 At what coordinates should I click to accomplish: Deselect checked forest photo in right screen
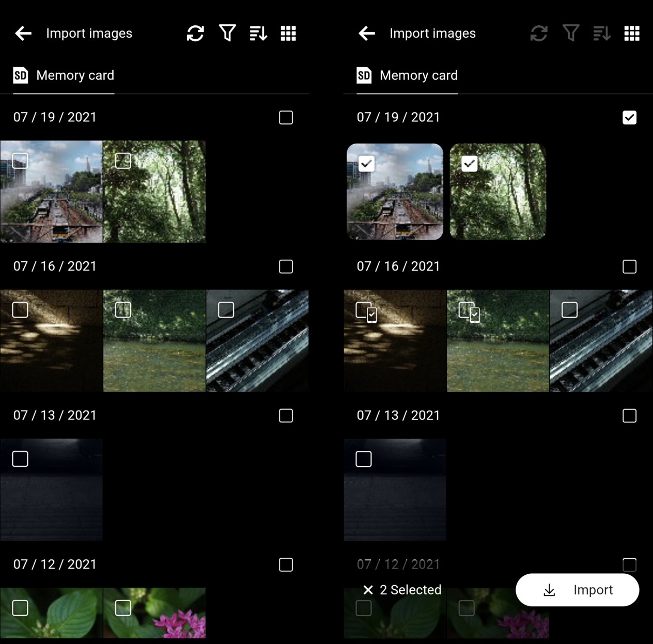(x=469, y=164)
